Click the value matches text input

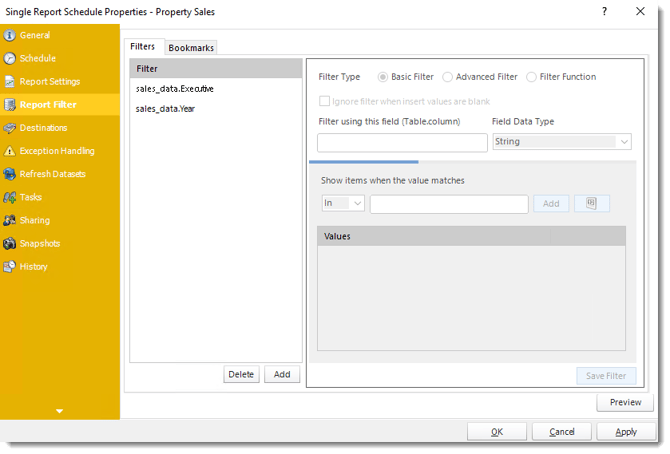tap(449, 204)
